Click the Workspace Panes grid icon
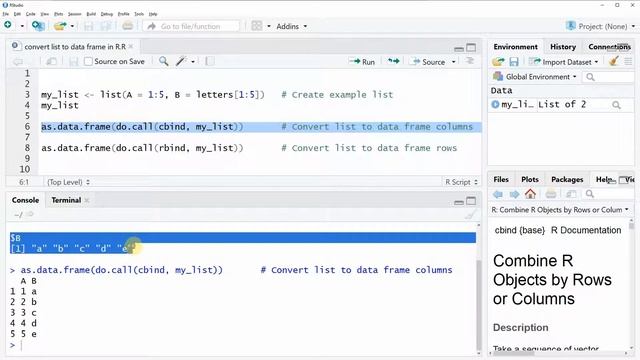This screenshot has height=360, width=640. (x=257, y=26)
